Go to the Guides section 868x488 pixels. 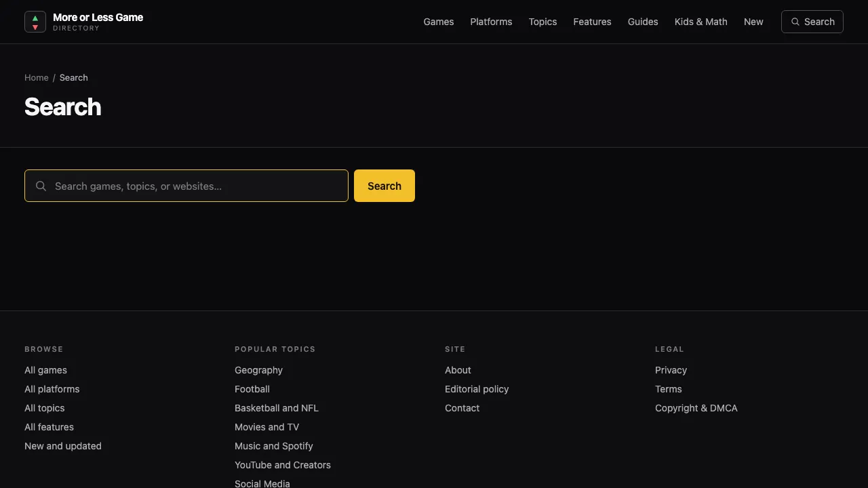tap(643, 22)
